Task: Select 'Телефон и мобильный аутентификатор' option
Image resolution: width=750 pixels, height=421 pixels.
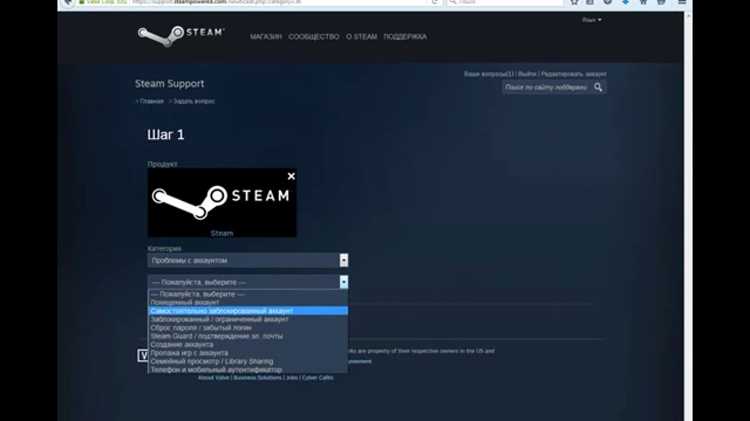Action: tap(248, 370)
